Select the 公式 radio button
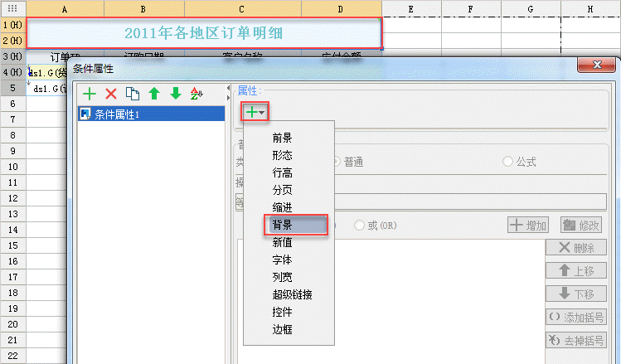The width and height of the screenshot is (621, 364). 507,162
